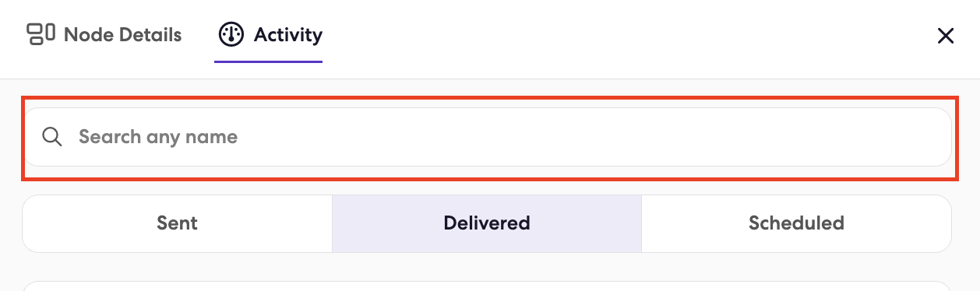980x291 pixels.
Task: Click the empty card below the filters
Action: click(x=487, y=286)
